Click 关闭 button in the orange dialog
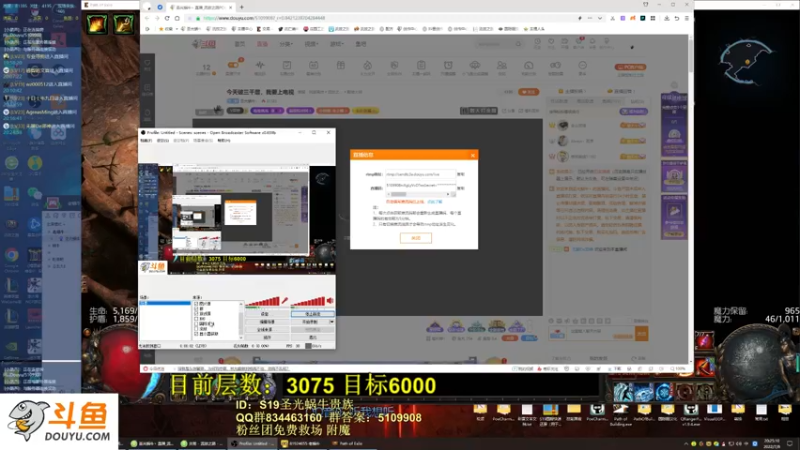The height and width of the screenshot is (450, 800). point(416,238)
